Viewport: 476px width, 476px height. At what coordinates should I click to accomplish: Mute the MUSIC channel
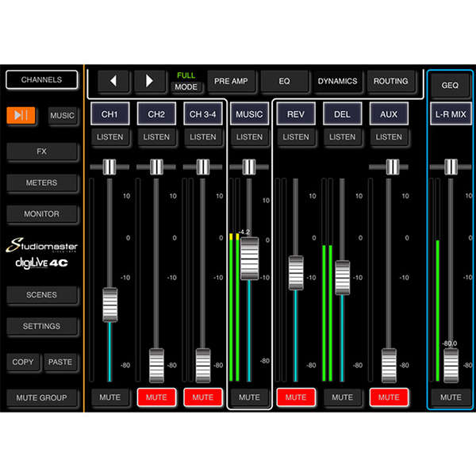coord(249,397)
